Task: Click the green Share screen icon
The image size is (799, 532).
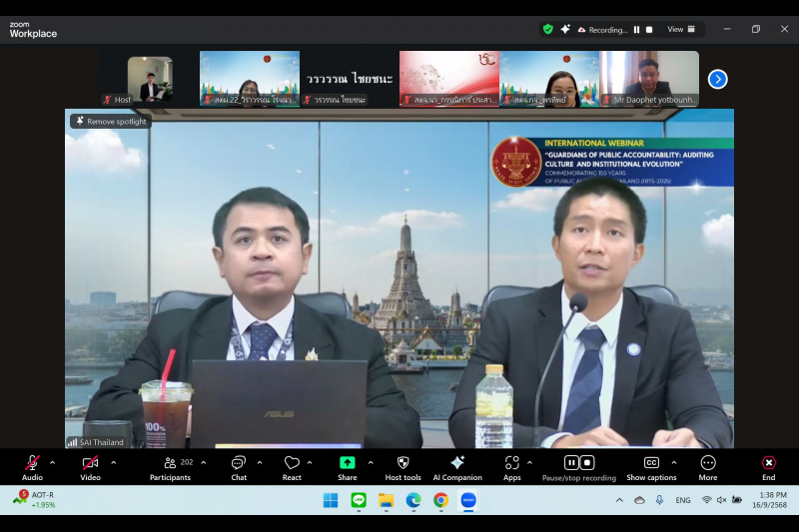Action: [347, 463]
